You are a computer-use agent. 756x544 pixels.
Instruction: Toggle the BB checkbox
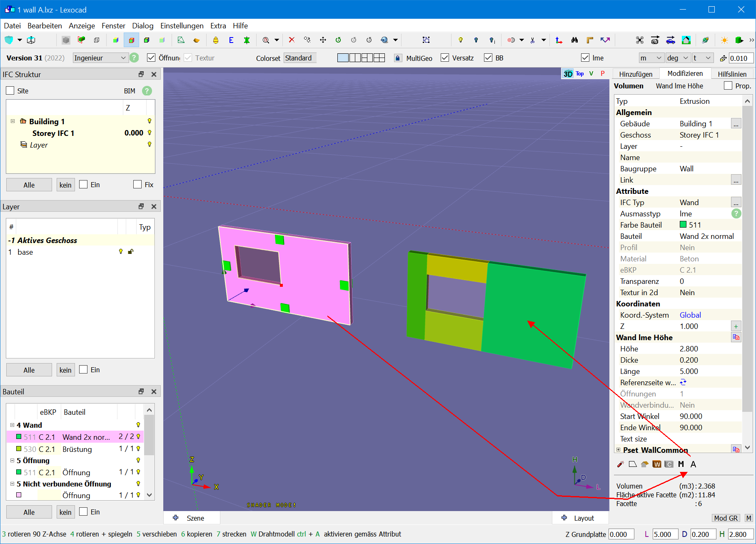(488, 58)
